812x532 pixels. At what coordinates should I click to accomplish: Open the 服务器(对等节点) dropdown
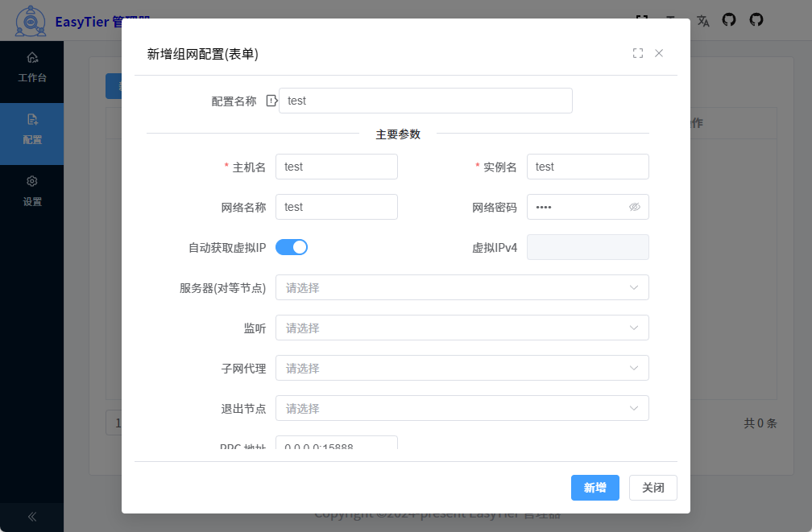tap(462, 287)
